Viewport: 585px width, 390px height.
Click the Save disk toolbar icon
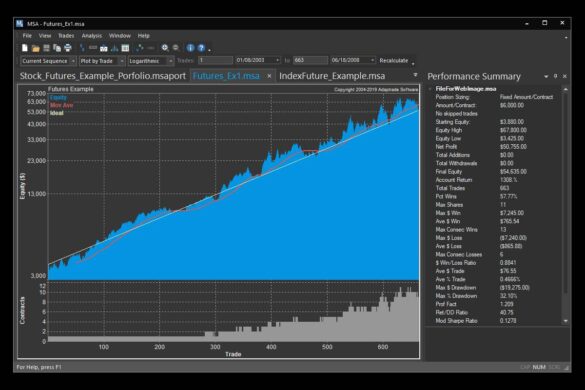(x=46, y=48)
